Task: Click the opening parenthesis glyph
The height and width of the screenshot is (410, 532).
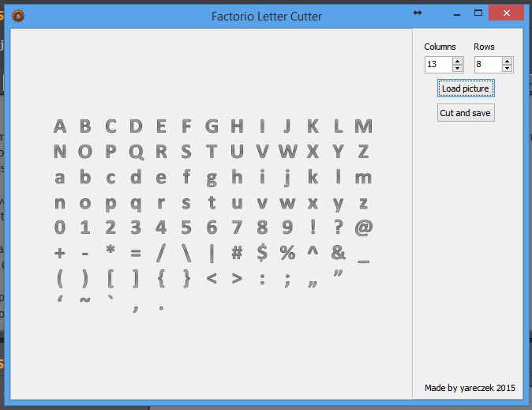Action: pos(60,279)
